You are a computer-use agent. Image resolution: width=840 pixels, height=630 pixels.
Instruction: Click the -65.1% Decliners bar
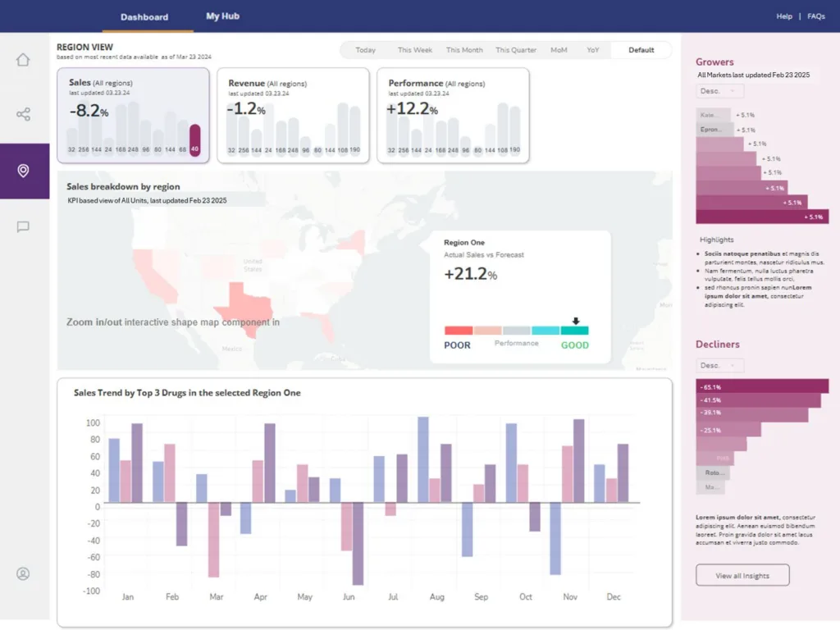[x=762, y=386]
